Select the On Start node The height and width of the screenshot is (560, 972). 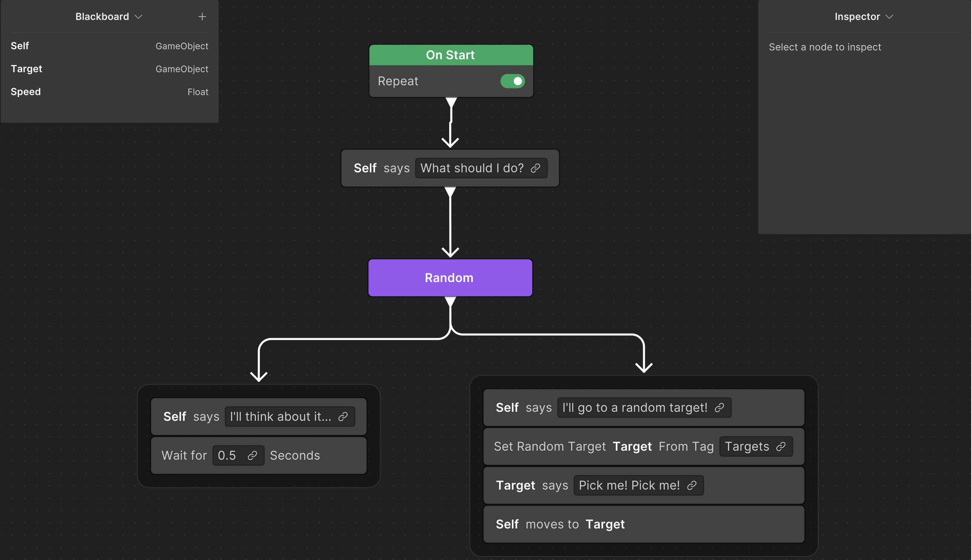tap(450, 54)
